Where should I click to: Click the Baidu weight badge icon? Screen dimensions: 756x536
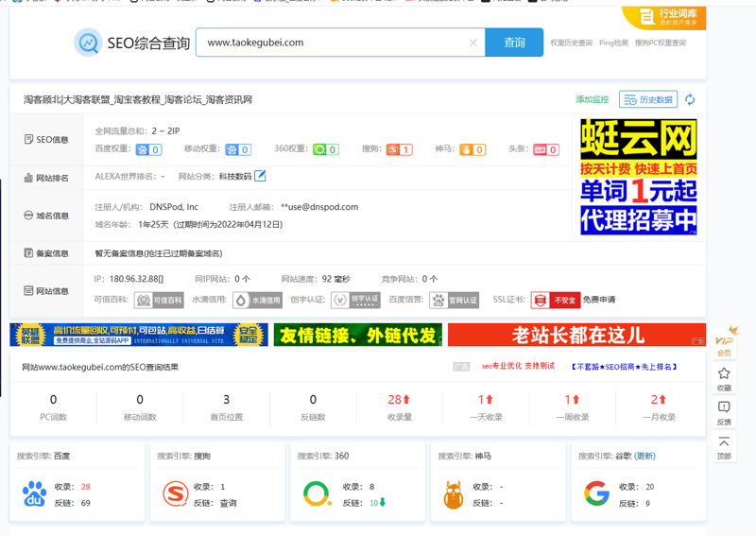point(148,149)
